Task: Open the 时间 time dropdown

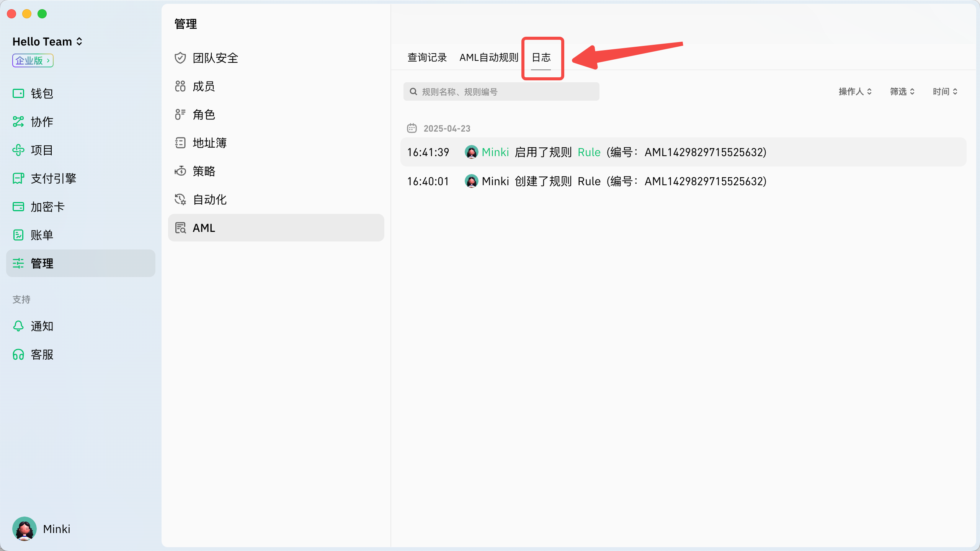Action: coord(945,91)
